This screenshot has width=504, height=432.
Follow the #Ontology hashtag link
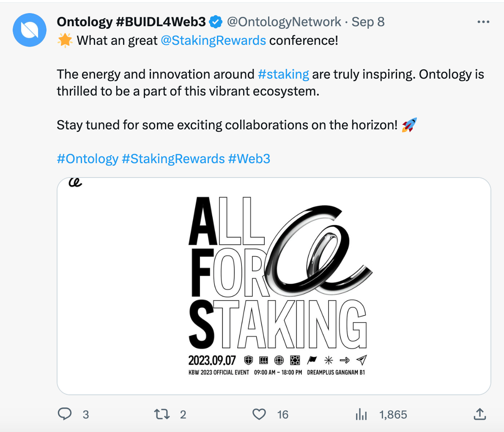tap(88, 159)
